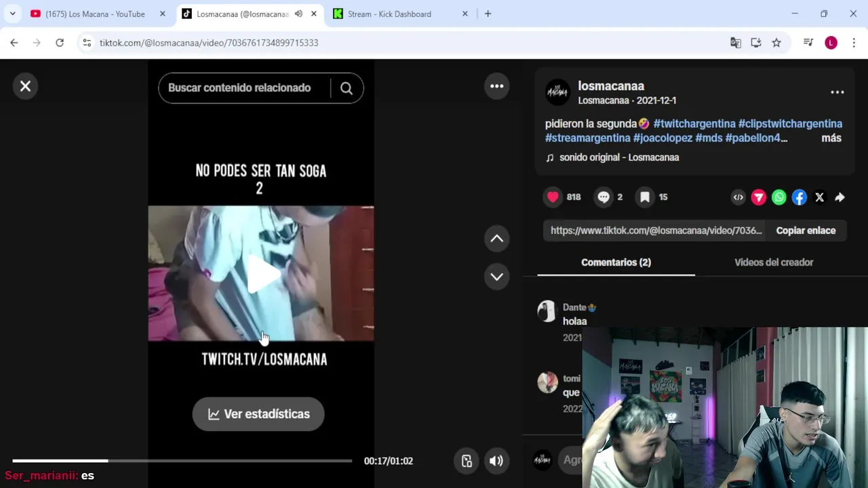The width and height of the screenshot is (868, 488).
Task: Go to the next video arrow
Action: (496, 277)
